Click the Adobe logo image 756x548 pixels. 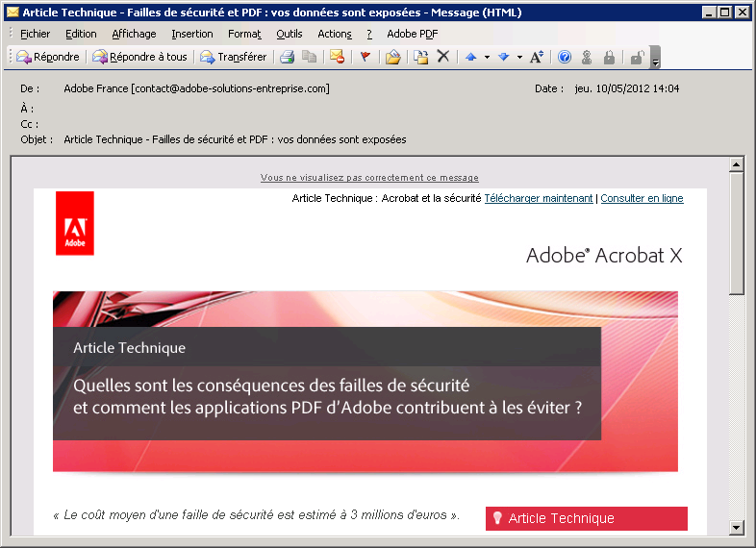(x=75, y=223)
